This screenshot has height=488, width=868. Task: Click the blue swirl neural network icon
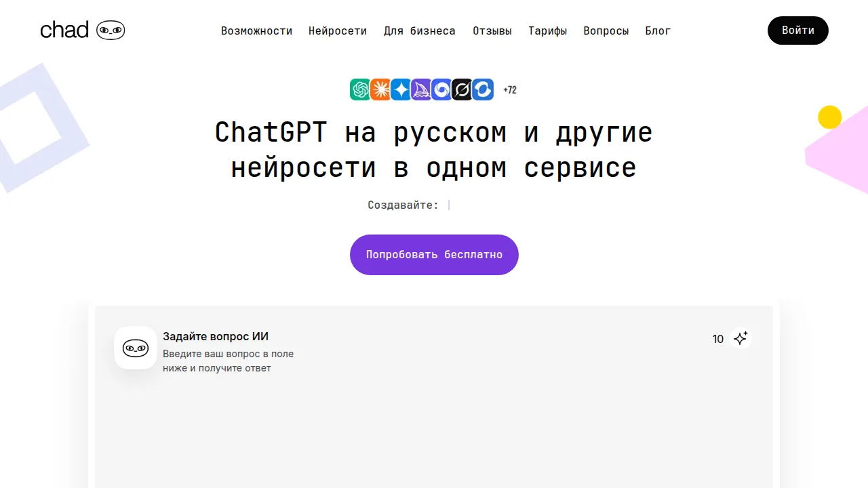(441, 89)
